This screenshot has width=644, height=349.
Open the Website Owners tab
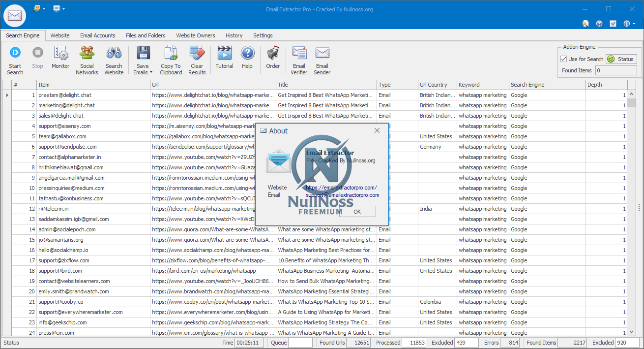coord(196,35)
